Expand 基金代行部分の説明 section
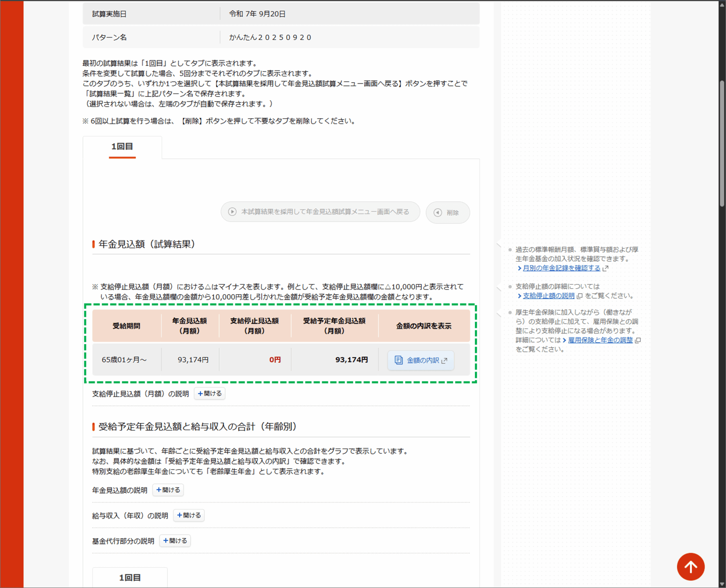The image size is (726, 588). pos(175,540)
